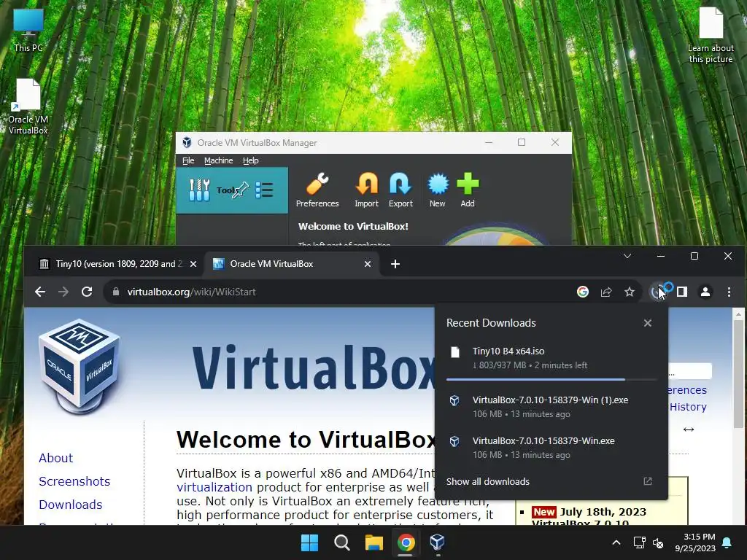Click the VirtualBox taskbar icon
This screenshot has height=560, width=747.
click(x=438, y=542)
